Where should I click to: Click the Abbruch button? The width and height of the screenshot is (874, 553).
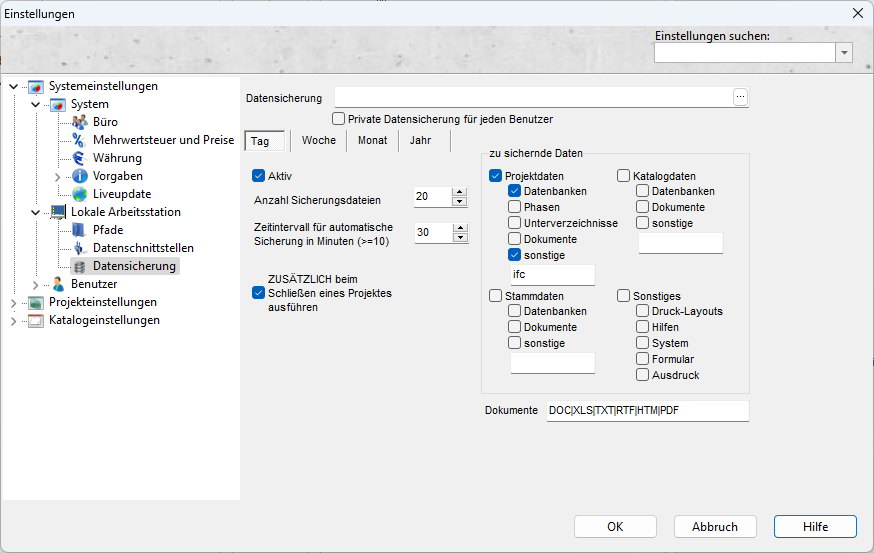715,527
